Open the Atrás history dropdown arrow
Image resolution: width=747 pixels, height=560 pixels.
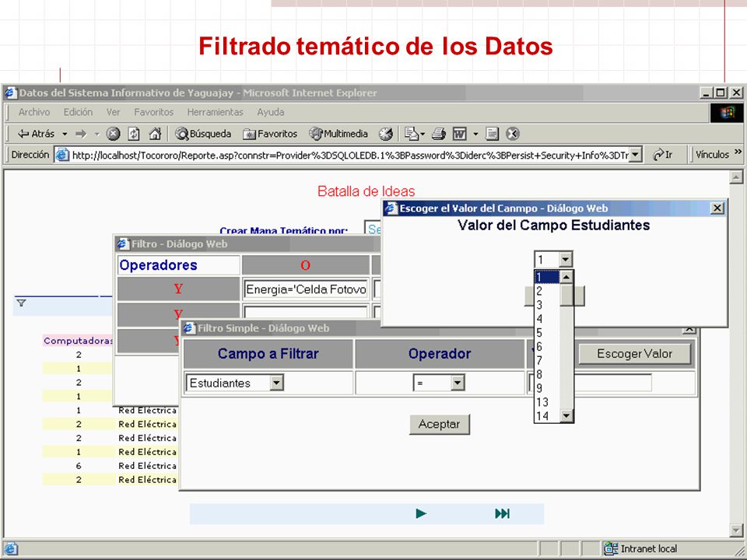(x=65, y=135)
